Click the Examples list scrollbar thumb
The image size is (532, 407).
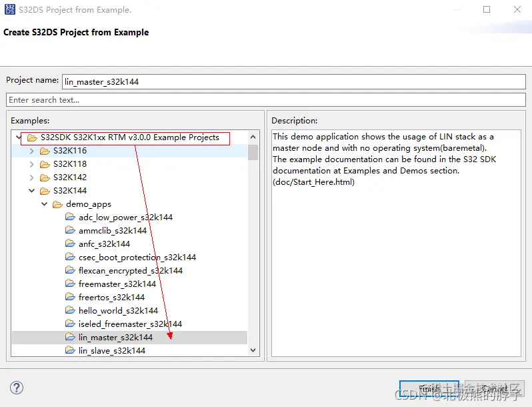253,152
